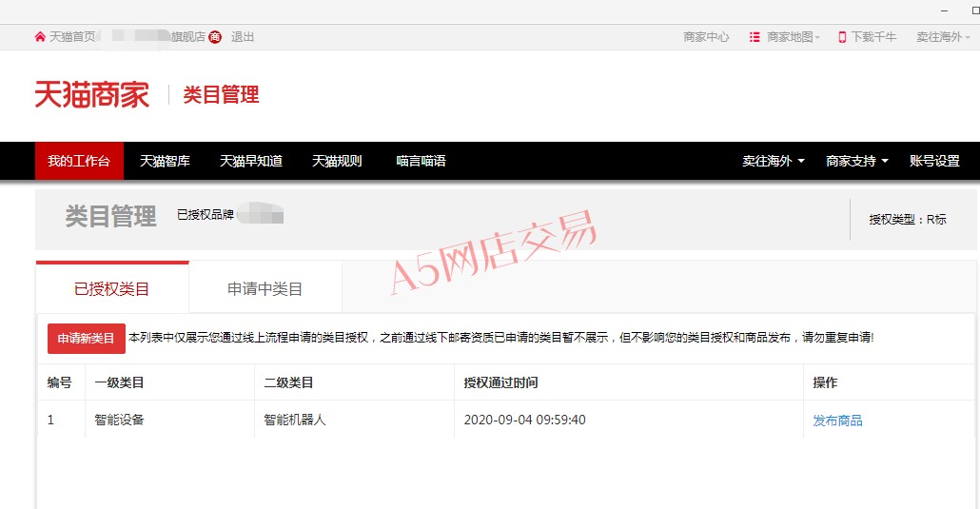980x509 pixels.
Task: Click the 类目管理 title beside the logo
Action: point(221,94)
